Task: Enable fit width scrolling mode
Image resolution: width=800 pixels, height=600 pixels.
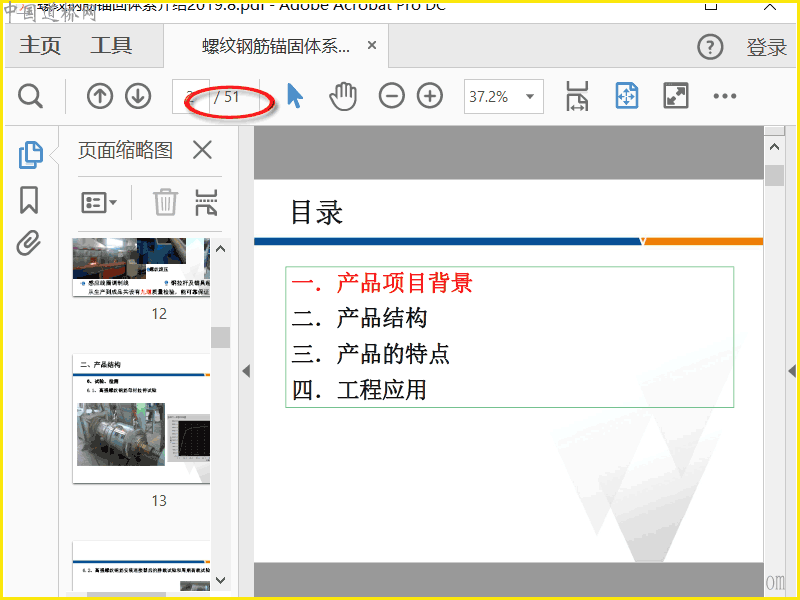Action: tap(577, 96)
